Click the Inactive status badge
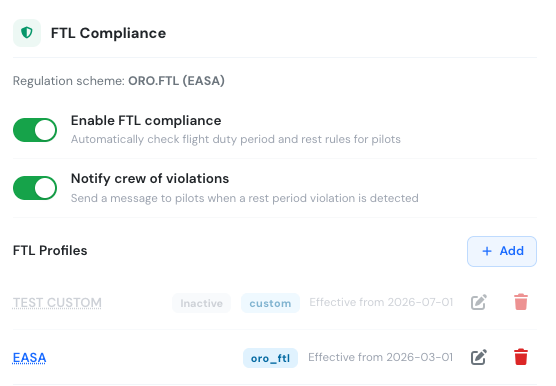The width and height of the screenshot is (556, 386). pyautogui.click(x=201, y=303)
